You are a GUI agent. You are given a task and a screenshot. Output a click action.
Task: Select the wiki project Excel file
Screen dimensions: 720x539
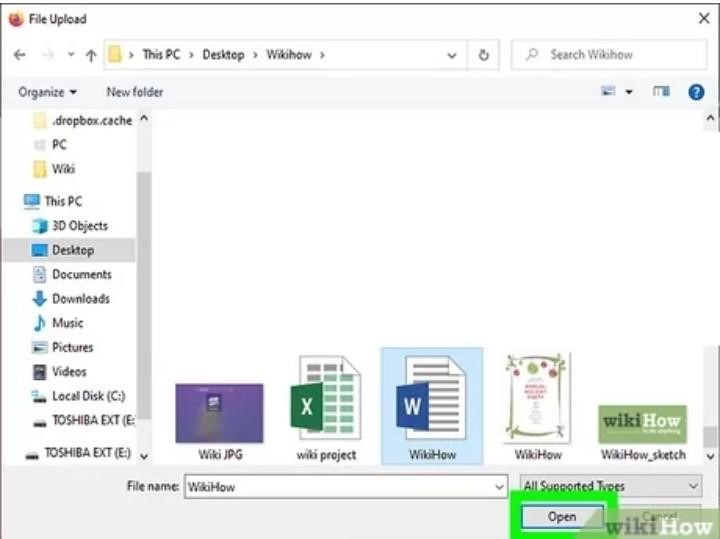click(x=324, y=407)
